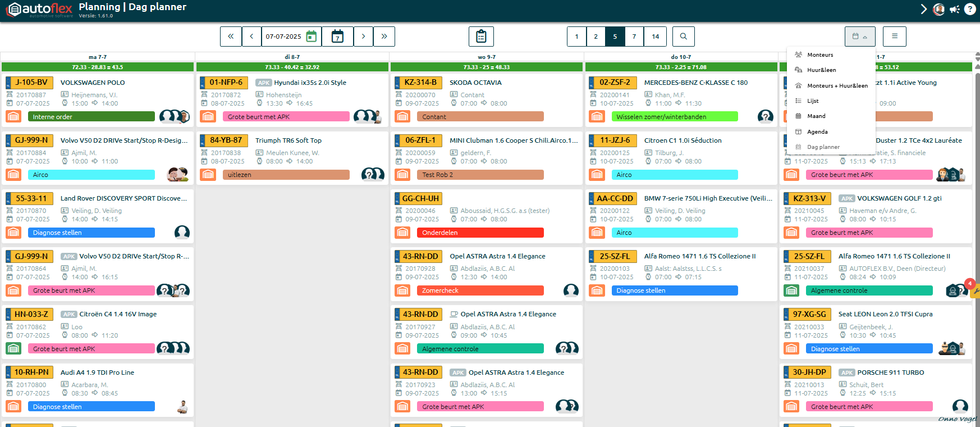The image size is (980, 427).
Task: Open the help question mark icon
Action: pyautogui.click(x=970, y=10)
